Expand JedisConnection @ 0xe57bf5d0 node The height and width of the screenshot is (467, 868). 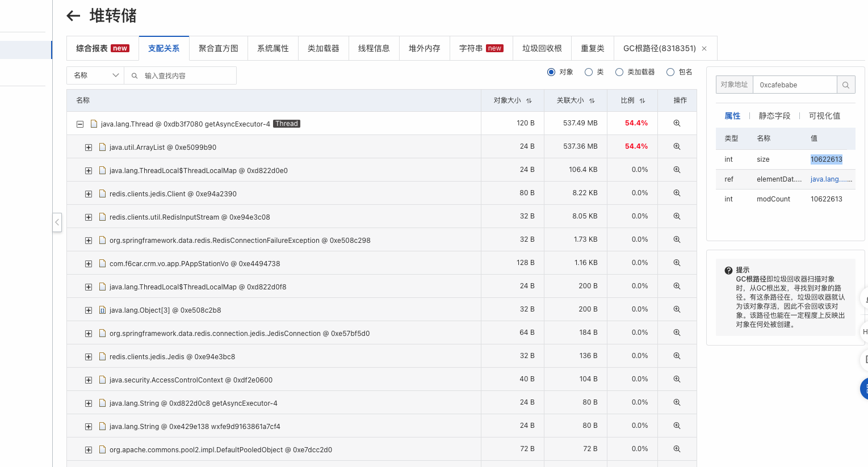pyautogui.click(x=89, y=333)
